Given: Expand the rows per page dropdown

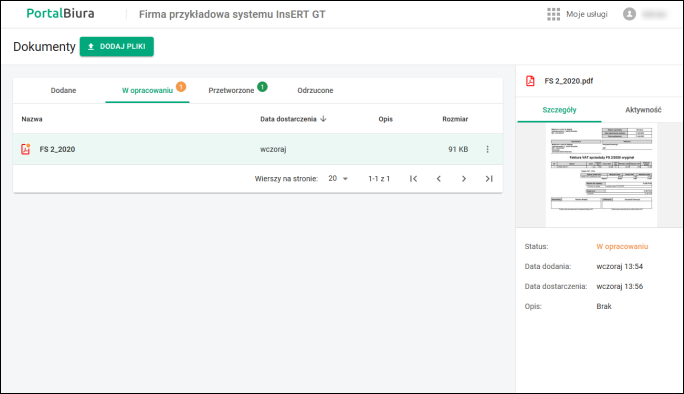Looking at the screenshot, I should [339, 178].
